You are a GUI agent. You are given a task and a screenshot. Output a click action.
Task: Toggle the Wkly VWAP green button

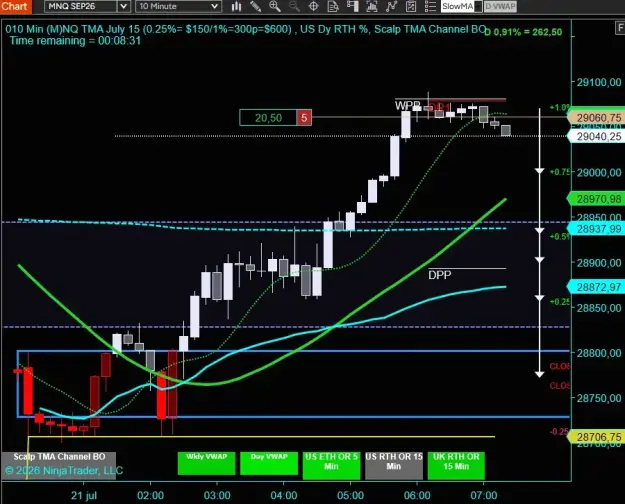206,463
